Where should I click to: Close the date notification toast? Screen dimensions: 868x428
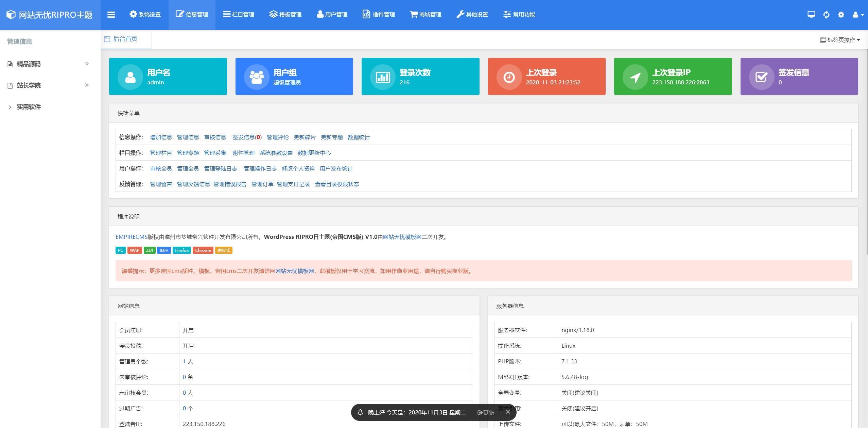pyautogui.click(x=508, y=412)
